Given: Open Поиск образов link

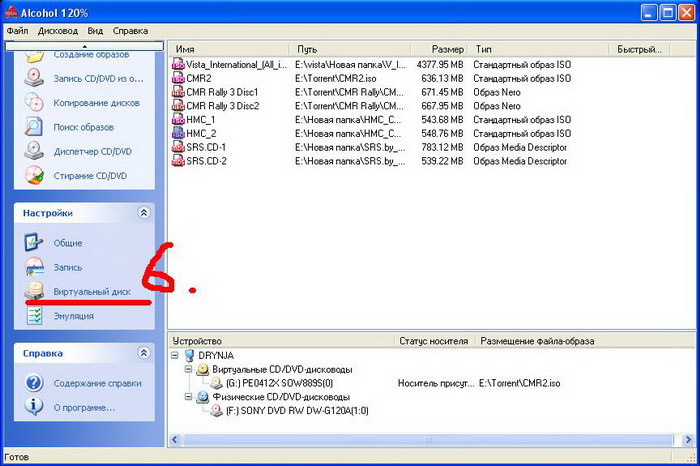Looking at the screenshot, I should [83, 127].
